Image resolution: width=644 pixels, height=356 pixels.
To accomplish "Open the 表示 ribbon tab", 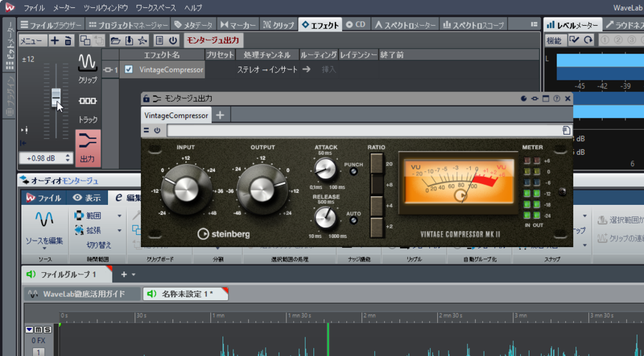I will click(x=87, y=198).
